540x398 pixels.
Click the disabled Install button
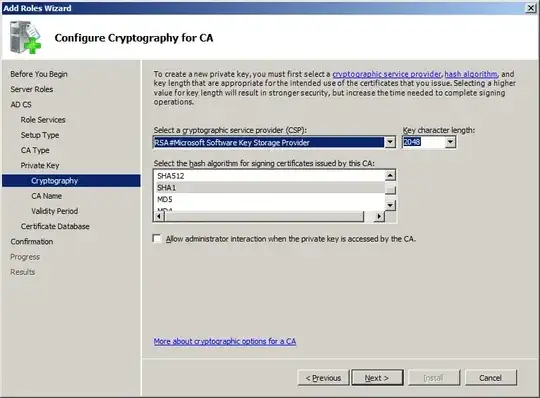(x=434, y=378)
